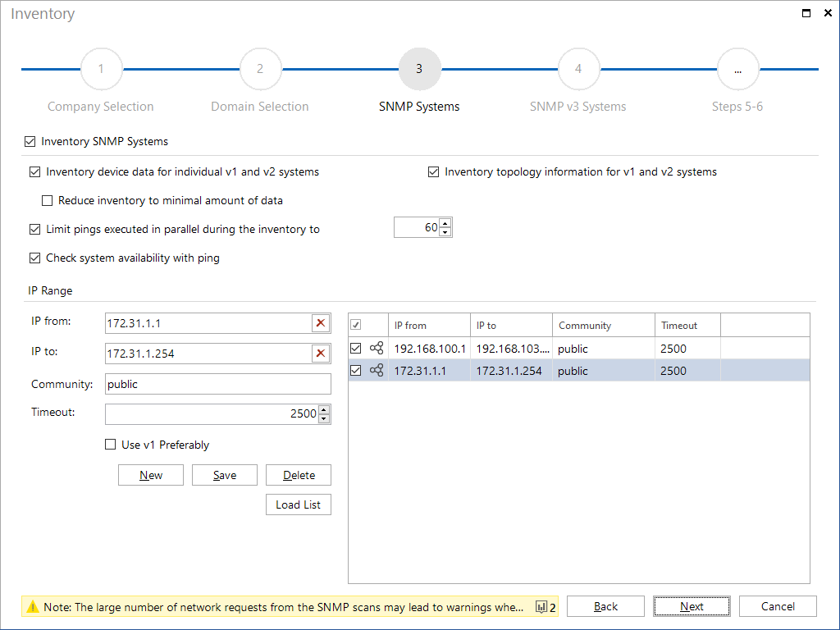Image resolution: width=840 pixels, height=630 pixels.
Task: Open the notes counter icon showing 2
Action: [546, 607]
